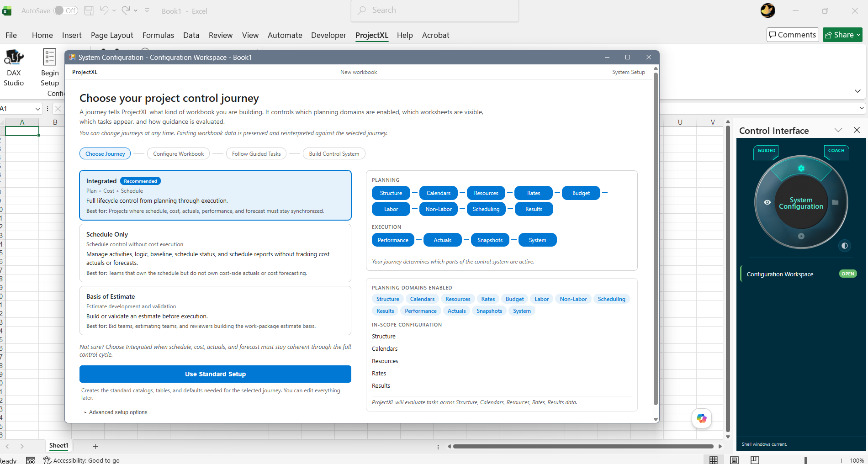
Task: Switch to Page Layout view in status bar
Action: 734,460
